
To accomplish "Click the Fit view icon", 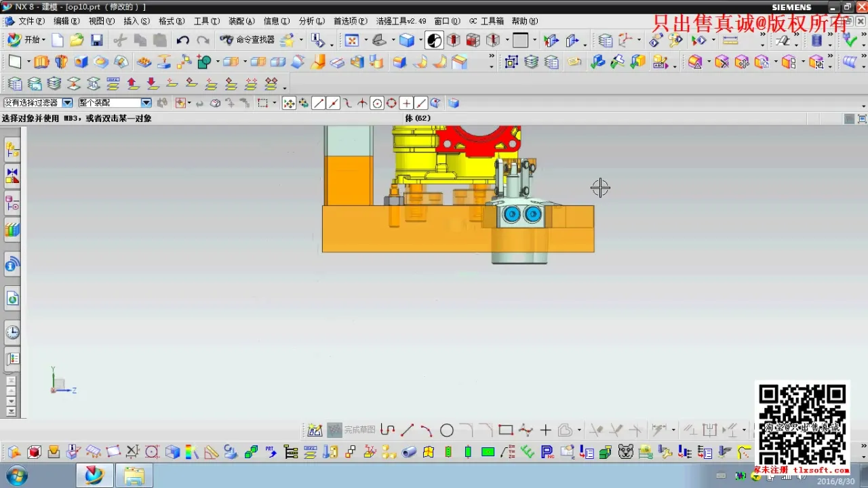I will [351, 41].
